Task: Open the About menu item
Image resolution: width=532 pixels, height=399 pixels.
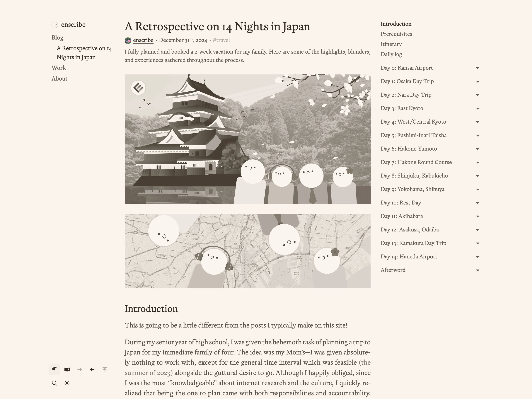Action: pyautogui.click(x=59, y=79)
